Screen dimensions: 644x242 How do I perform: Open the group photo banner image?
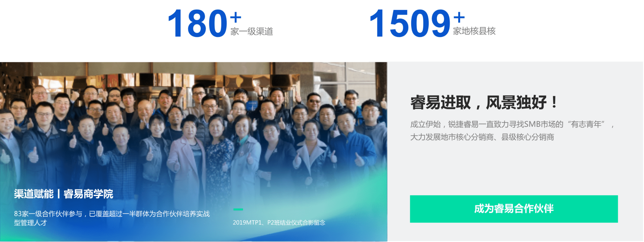point(194,152)
